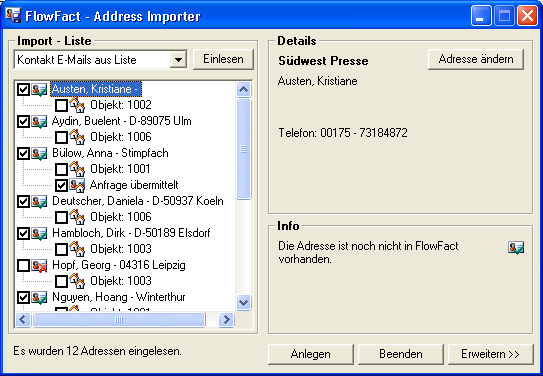Select the Hambloch, Dirk - D-50189 Elsdorf entry
The image size is (543, 376).
tap(131, 233)
